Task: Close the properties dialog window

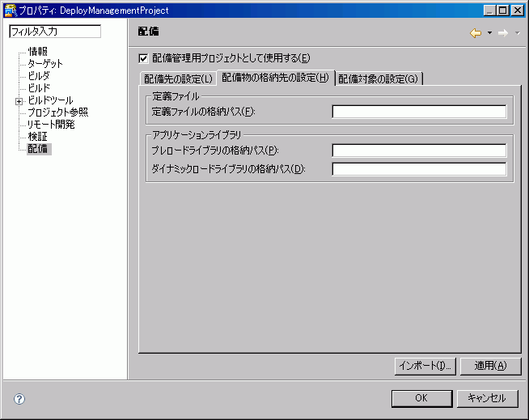Action: click(x=517, y=11)
